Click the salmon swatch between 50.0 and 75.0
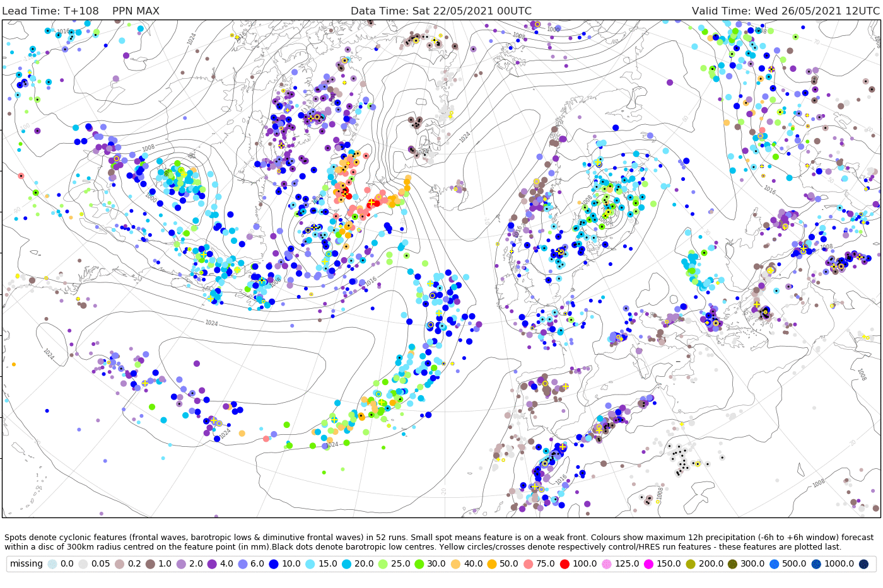 click(527, 564)
